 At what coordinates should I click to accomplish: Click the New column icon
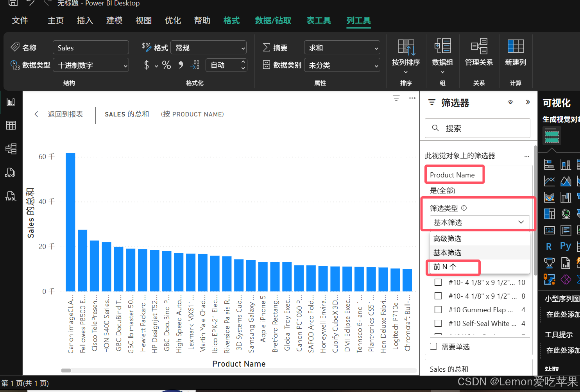(516, 46)
